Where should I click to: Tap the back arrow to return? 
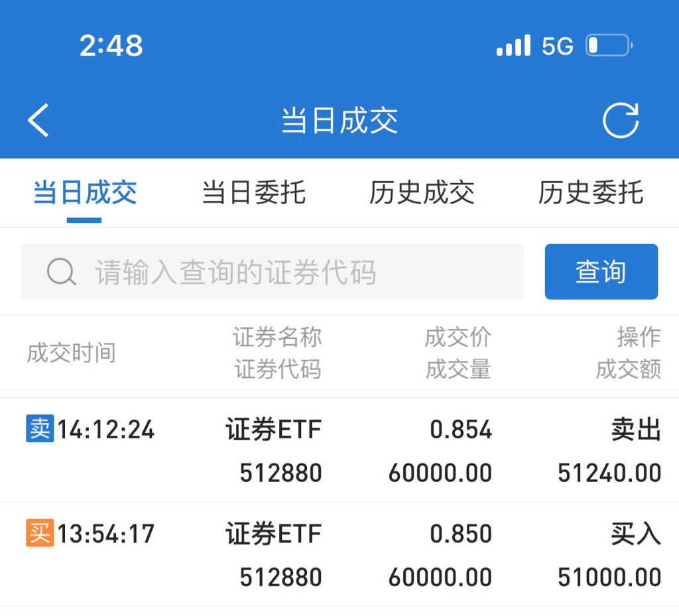click(38, 120)
